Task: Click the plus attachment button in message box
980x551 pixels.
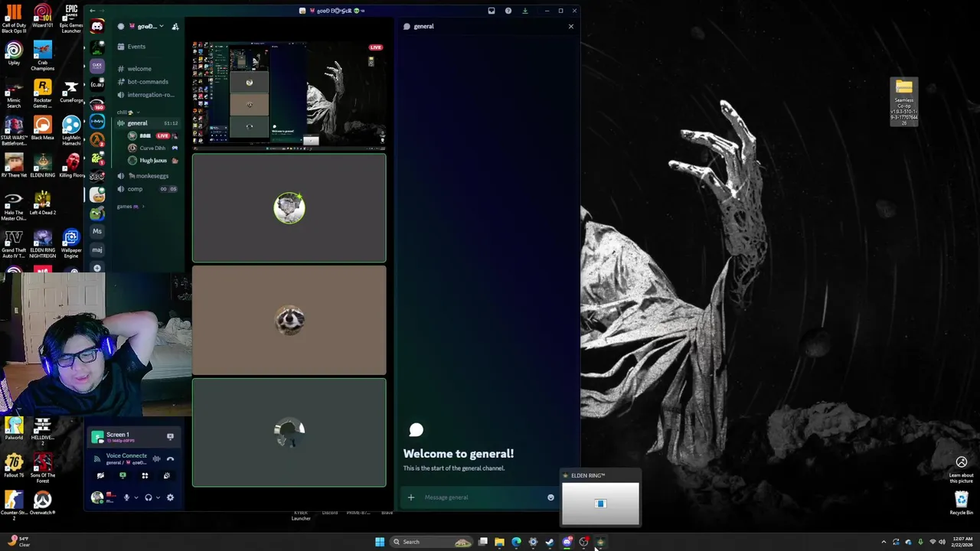Action: 411,497
